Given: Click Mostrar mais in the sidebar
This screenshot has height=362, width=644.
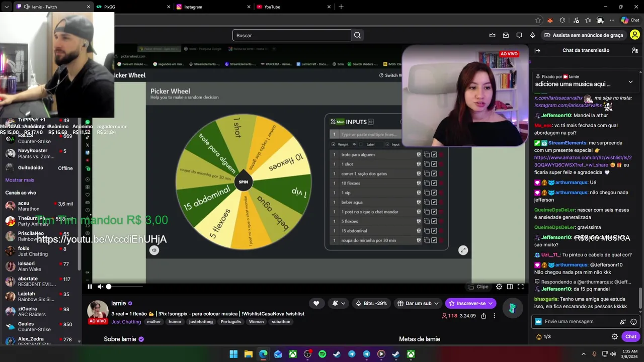Looking at the screenshot, I should pyautogui.click(x=20, y=180).
